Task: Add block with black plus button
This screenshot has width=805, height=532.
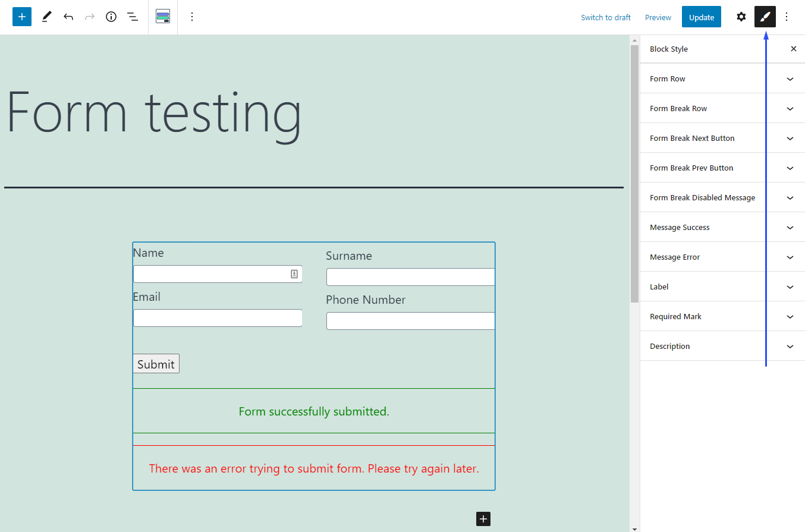Action: (483, 519)
